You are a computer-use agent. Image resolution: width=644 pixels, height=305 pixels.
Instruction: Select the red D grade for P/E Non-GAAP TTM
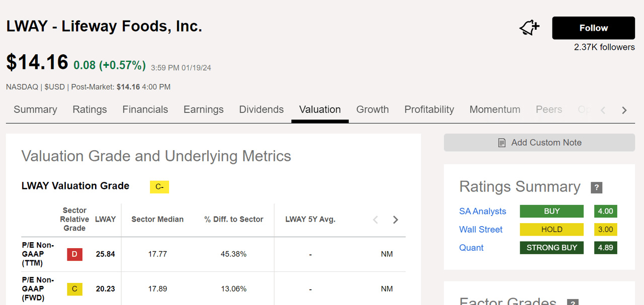tap(74, 254)
